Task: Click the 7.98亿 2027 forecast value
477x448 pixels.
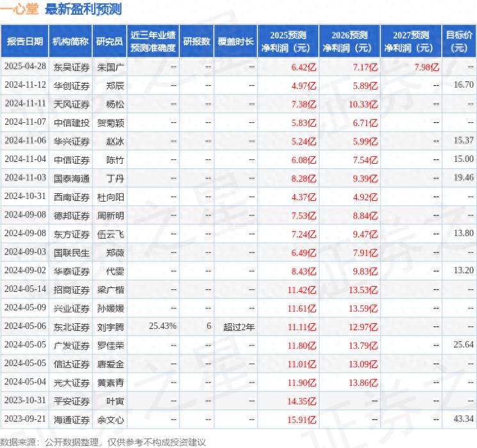Action: click(427, 67)
